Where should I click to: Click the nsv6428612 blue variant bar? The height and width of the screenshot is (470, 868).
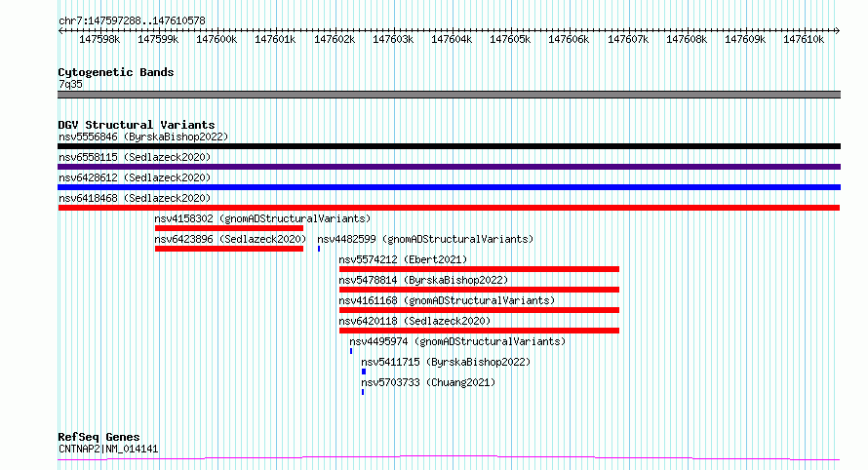coord(449,187)
